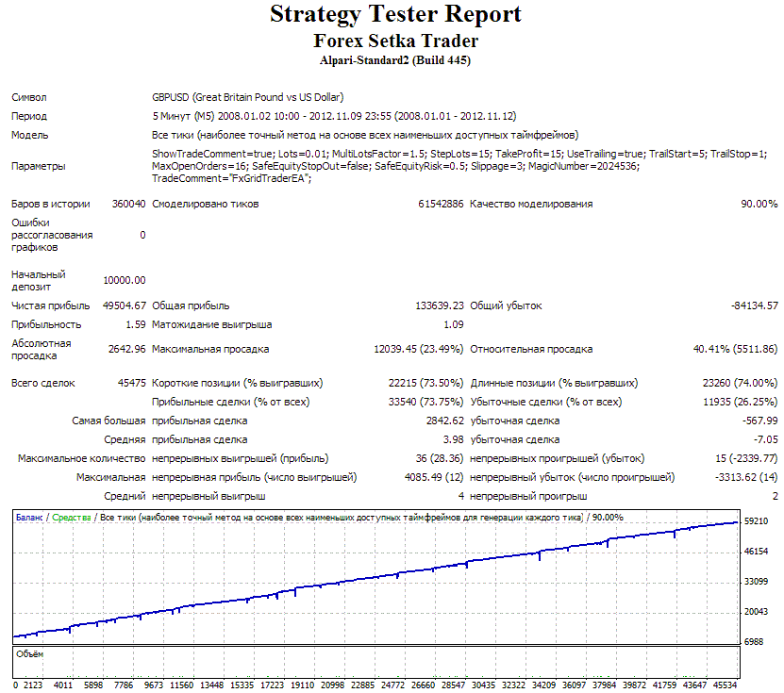Click the 'Баров в истории' label
Viewport: 784px width, 693px height.
pos(51,204)
